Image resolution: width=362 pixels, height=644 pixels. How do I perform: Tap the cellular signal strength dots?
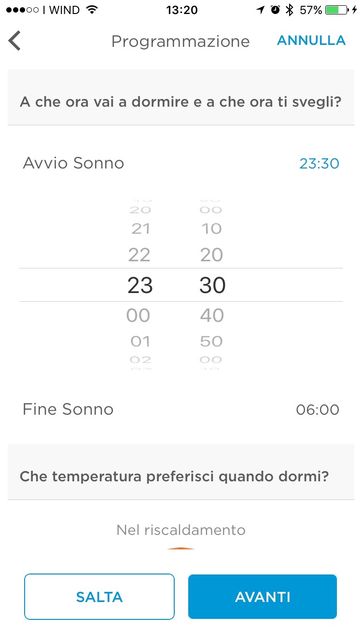pos(22,10)
